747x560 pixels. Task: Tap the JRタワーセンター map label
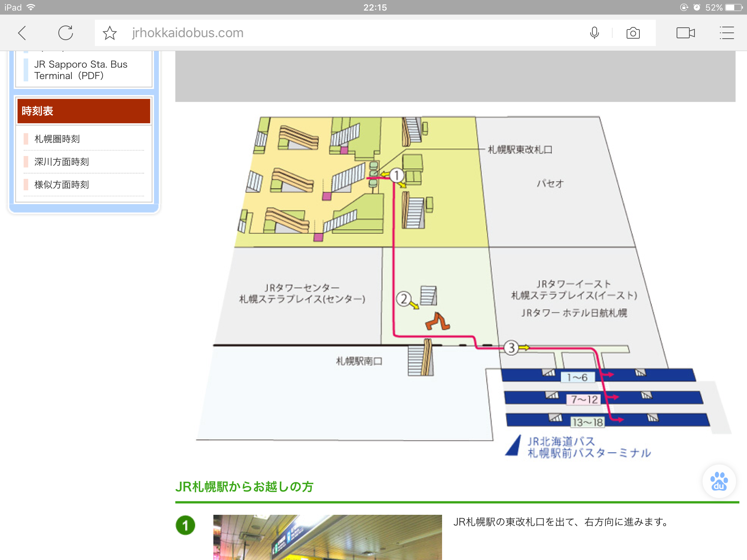point(302,288)
